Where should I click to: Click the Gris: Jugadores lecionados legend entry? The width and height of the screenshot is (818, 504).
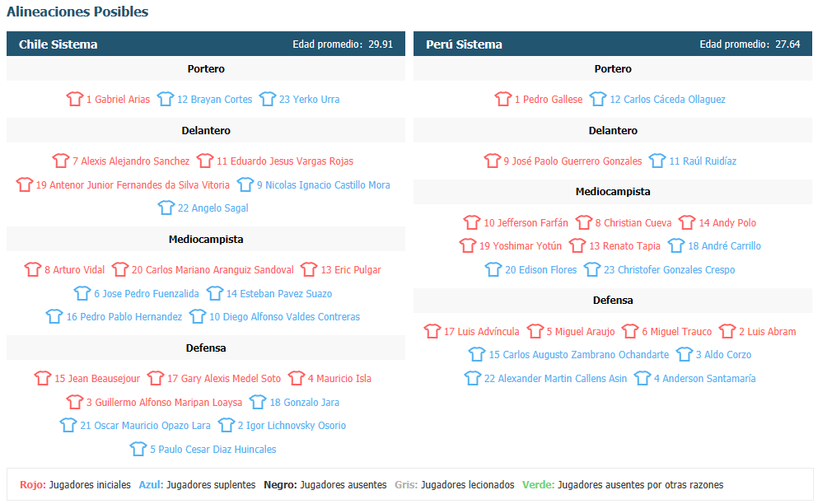[455, 485]
